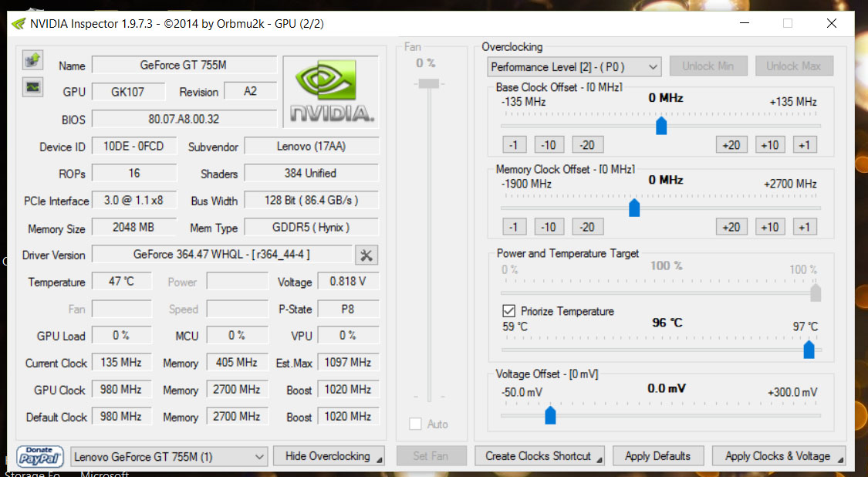Close the NVIDIA Inspector window
Screen dimensions: 868x477
832,23
